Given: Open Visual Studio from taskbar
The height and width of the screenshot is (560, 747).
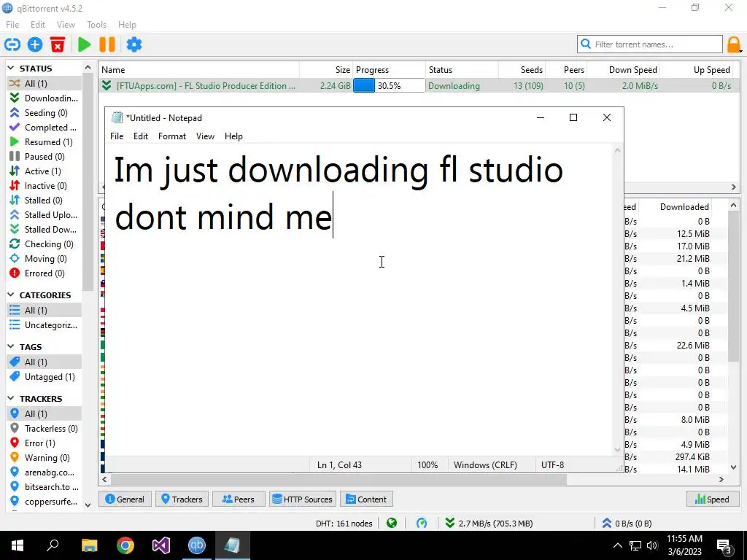Looking at the screenshot, I should pos(161,545).
